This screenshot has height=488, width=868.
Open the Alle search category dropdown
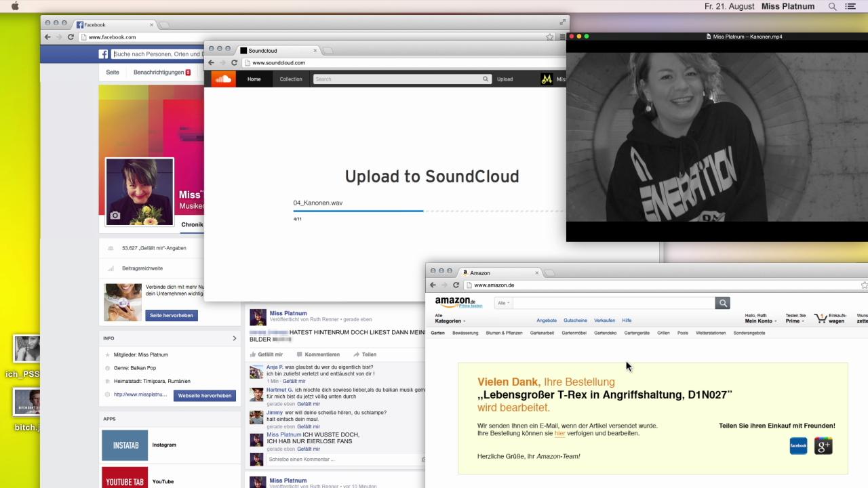[x=503, y=303]
